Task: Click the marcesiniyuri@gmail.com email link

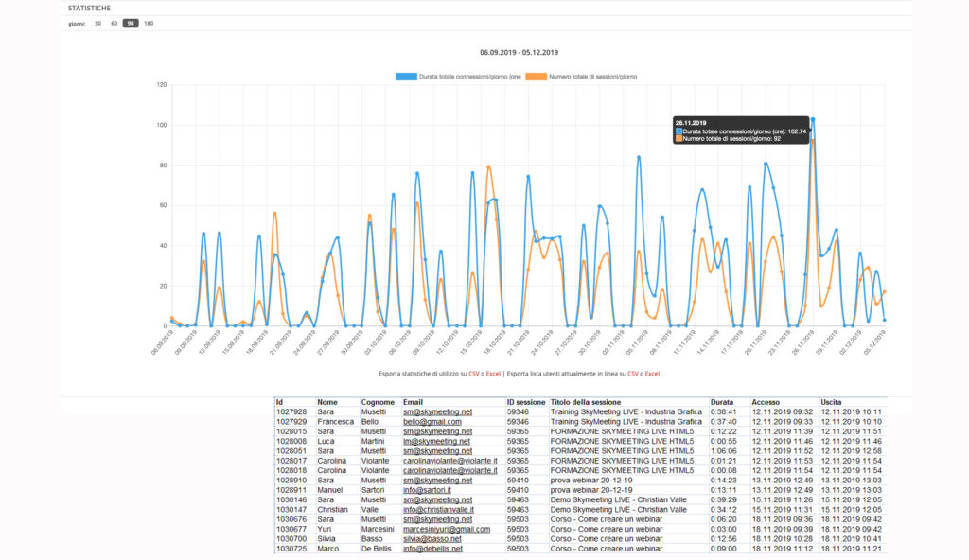Action: tap(446, 529)
